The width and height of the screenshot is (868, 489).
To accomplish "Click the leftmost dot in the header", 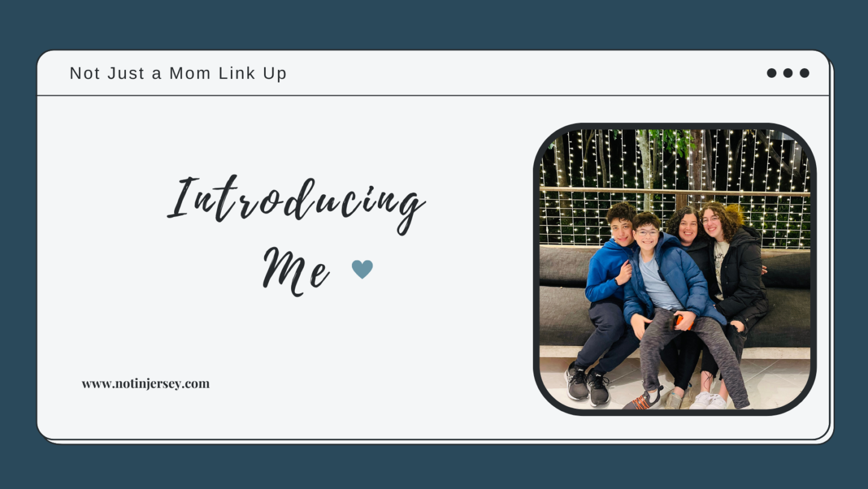I will [x=772, y=73].
